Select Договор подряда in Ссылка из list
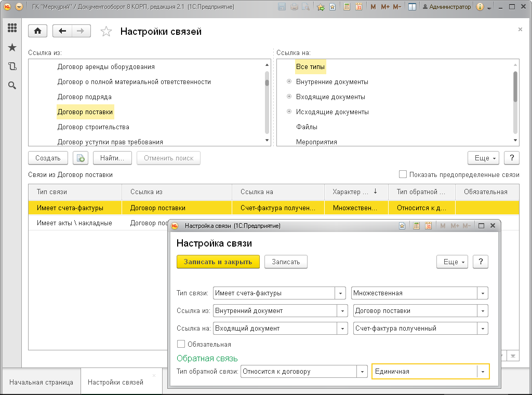Screen dimensions: 532x395 85,97
